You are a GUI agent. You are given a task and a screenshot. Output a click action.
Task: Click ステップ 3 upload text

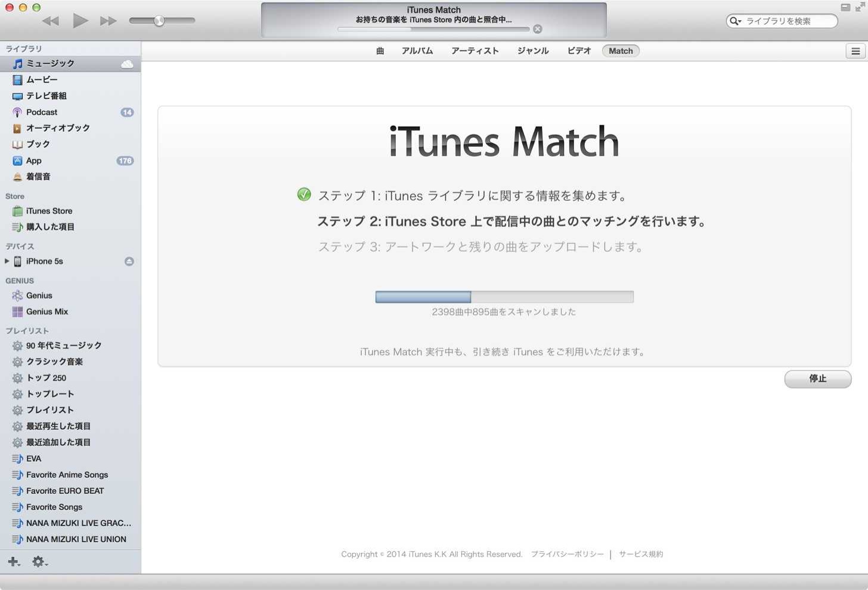480,247
